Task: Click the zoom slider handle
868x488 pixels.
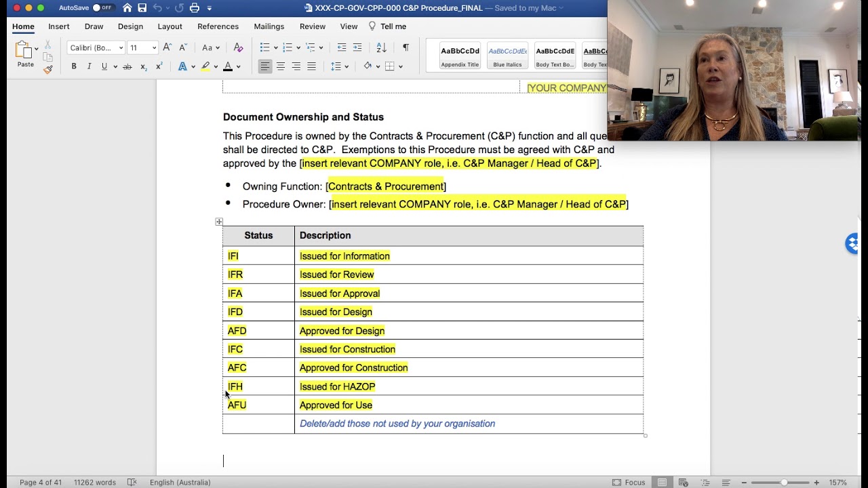Action: (x=784, y=483)
